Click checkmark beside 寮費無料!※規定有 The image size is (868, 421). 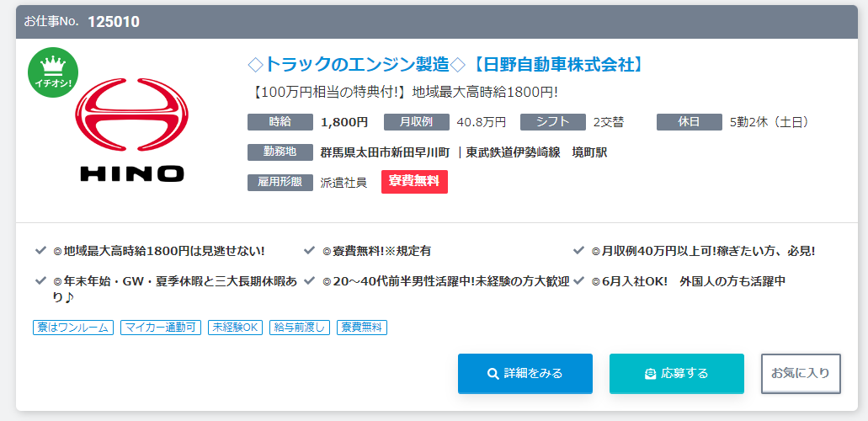[x=310, y=250]
